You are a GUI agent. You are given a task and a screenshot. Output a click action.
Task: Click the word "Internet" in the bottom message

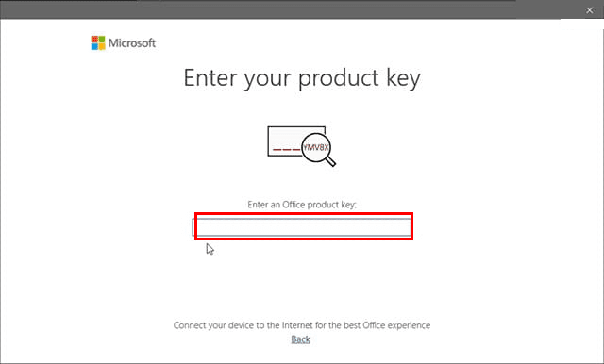tap(298, 325)
